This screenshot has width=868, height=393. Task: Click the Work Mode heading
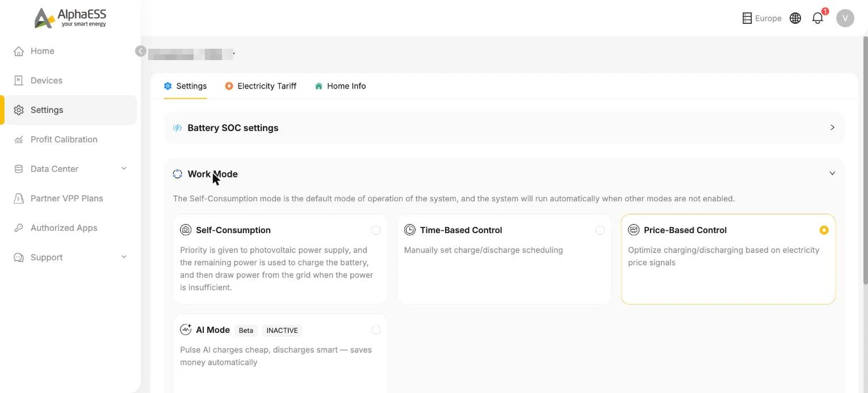[212, 174]
